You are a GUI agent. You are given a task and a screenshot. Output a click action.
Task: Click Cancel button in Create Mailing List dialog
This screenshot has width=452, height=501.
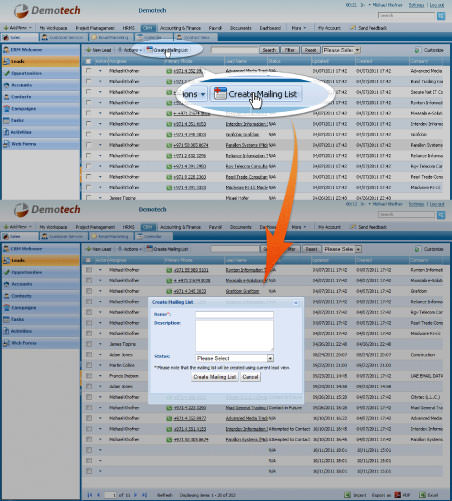click(x=250, y=377)
